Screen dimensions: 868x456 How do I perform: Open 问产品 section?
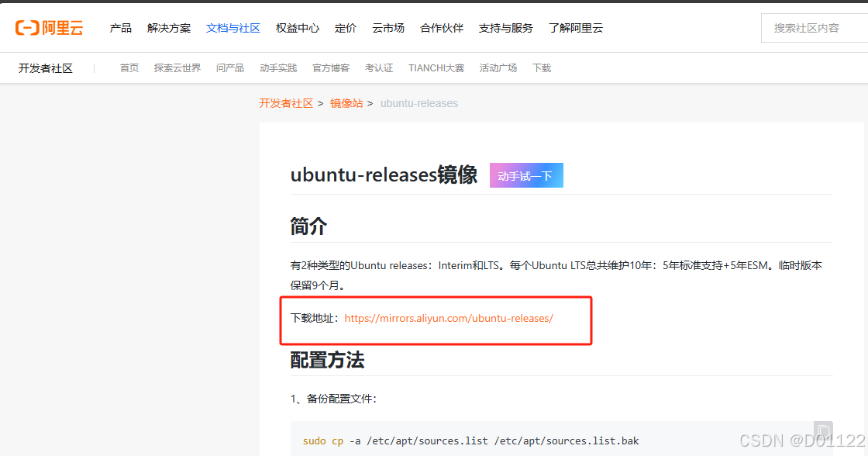230,68
